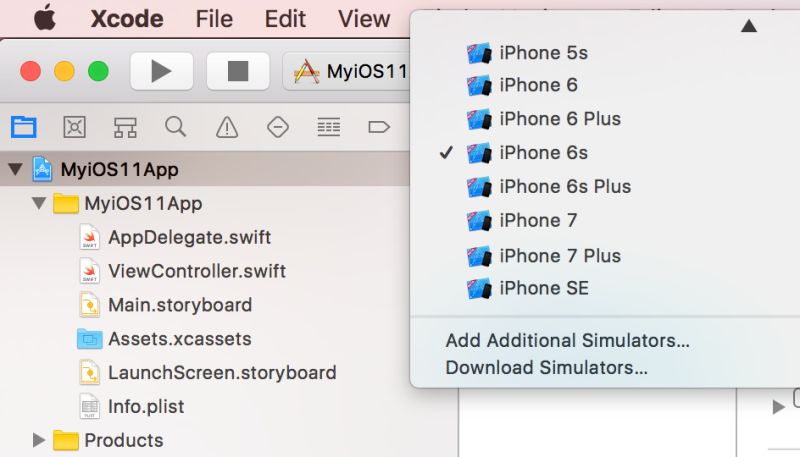The image size is (800, 457).
Task: Show the Debug navigator
Action: [329, 127]
